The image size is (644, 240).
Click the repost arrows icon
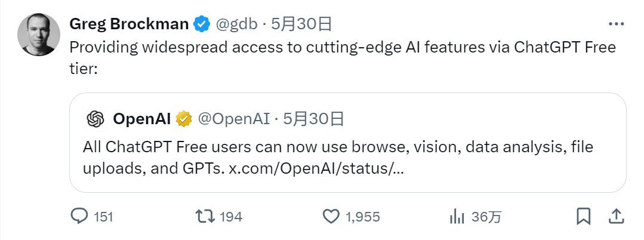[x=205, y=216]
